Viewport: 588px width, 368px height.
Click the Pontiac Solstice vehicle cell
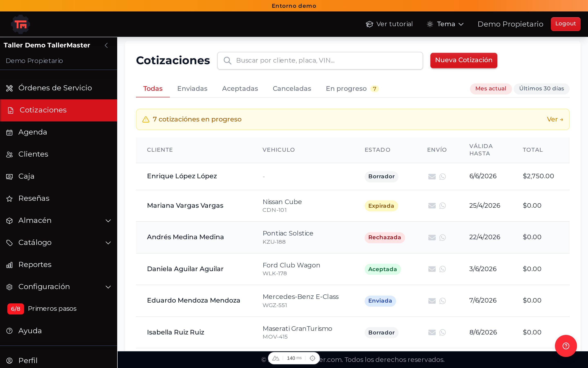288,237
